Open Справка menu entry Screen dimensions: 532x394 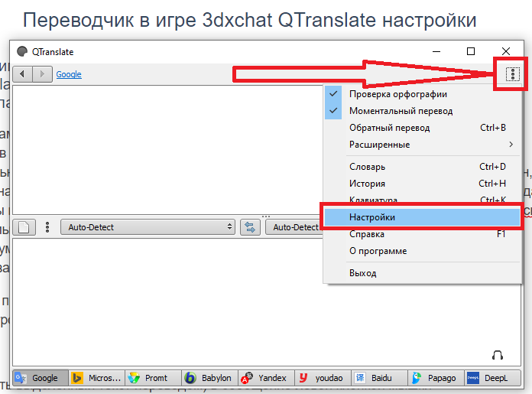(423, 234)
